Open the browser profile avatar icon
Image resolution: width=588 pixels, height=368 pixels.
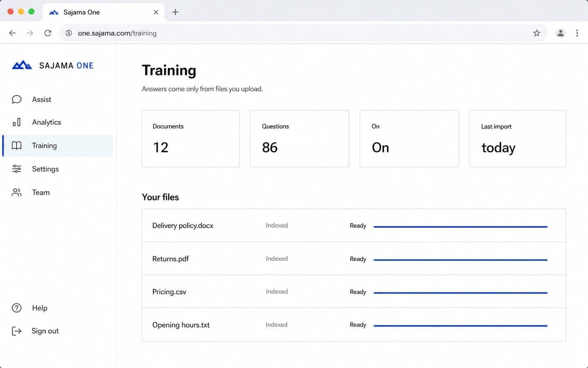561,33
